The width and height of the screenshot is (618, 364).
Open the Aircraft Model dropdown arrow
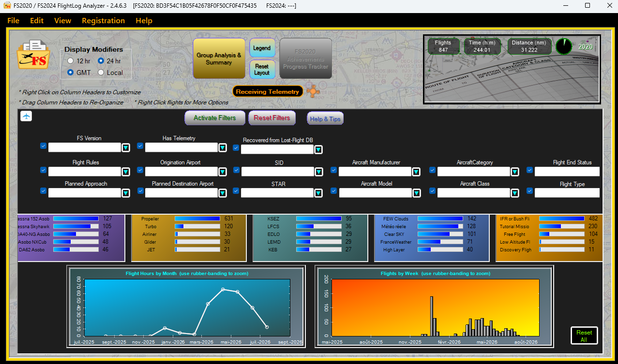click(417, 193)
